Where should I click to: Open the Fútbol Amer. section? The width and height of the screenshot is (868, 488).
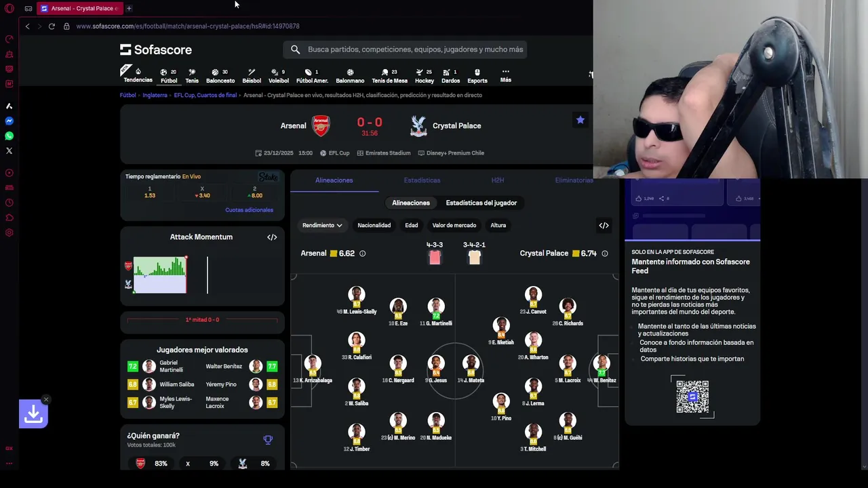coord(312,76)
